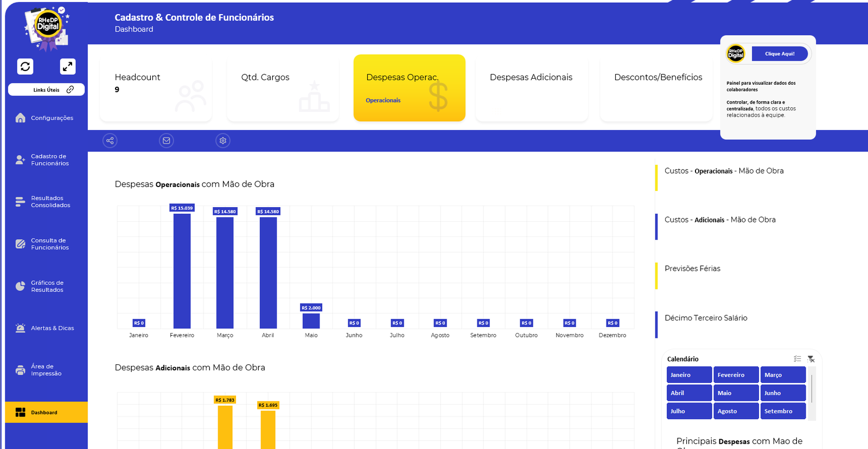This screenshot has width=868, height=449.
Task: Filter calendar by Agosto
Action: 736,411
